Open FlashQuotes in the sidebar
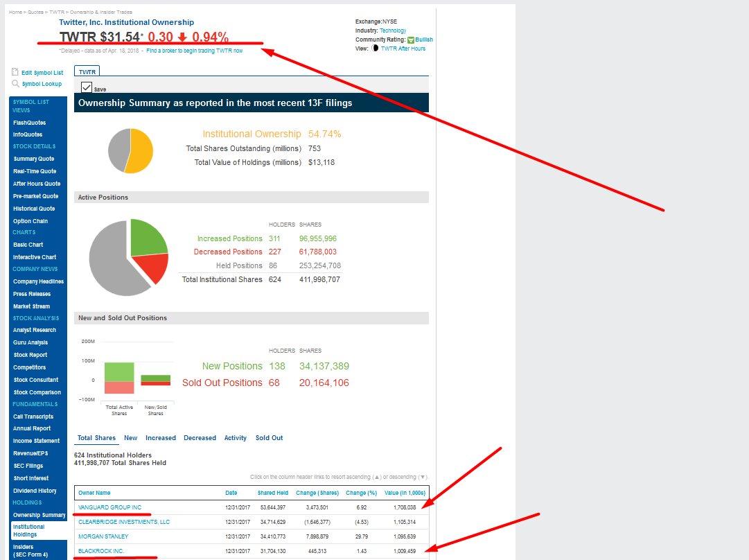This screenshot has height=560, width=749. (x=30, y=123)
